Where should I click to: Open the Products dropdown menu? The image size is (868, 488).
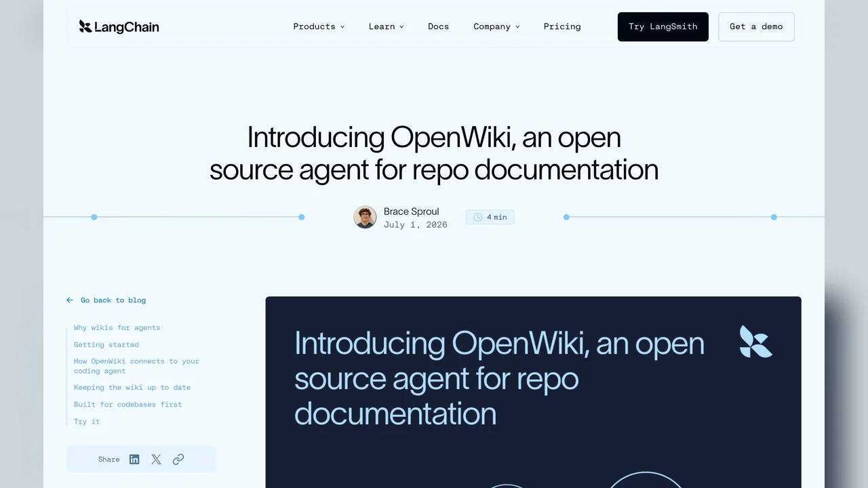pos(319,26)
